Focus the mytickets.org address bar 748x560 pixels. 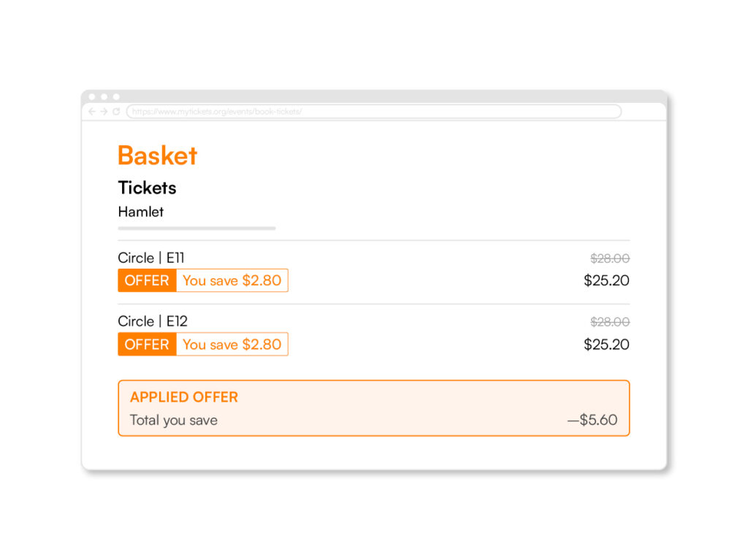(373, 112)
